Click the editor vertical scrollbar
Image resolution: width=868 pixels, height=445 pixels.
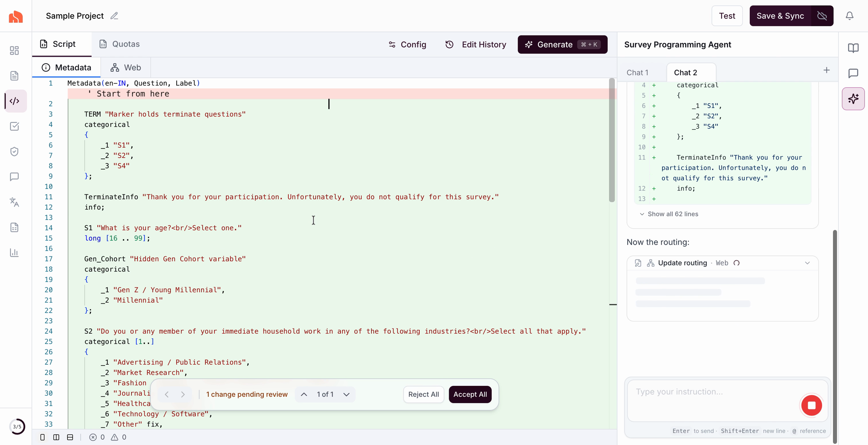pyautogui.click(x=612, y=140)
